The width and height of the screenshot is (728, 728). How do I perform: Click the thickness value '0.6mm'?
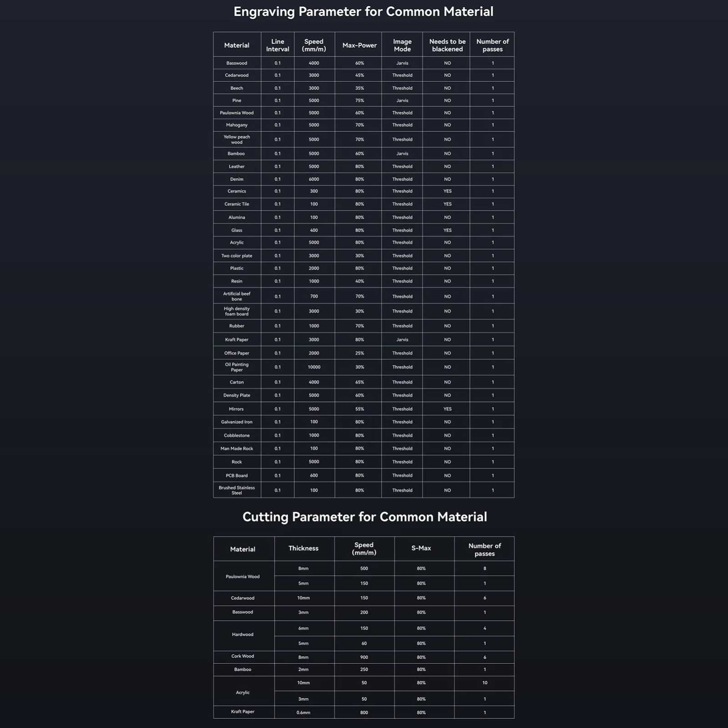coord(303,713)
